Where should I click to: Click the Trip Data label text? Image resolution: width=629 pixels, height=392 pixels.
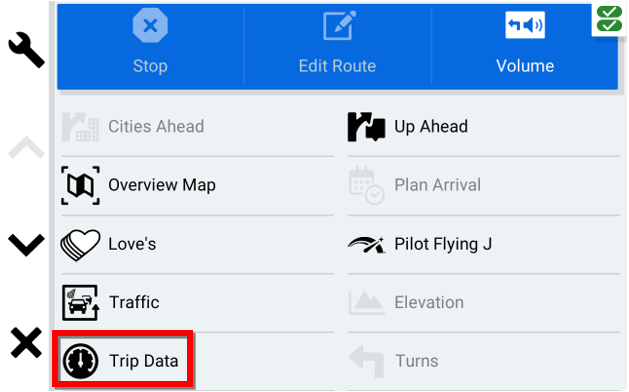144,361
